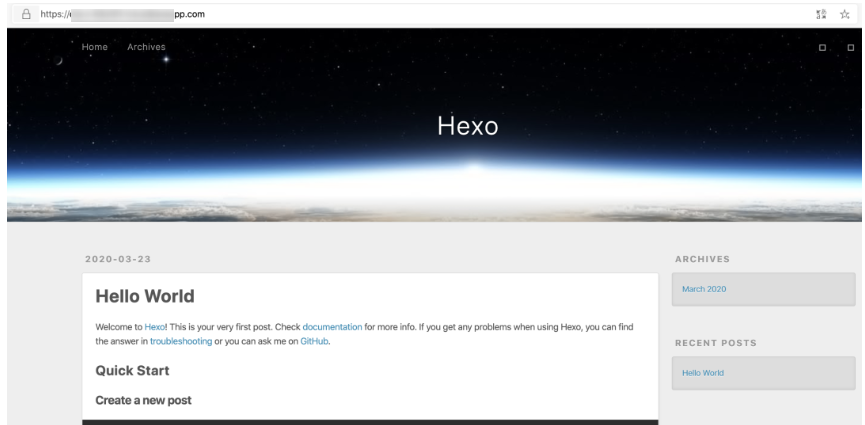Click the RSS feed icon in header

pos(823,47)
